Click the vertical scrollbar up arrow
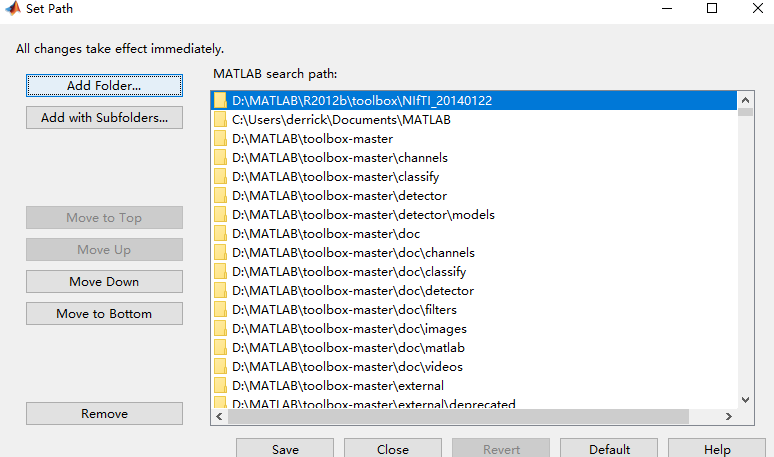The width and height of the screenshot is (774, 457). [745, 100]
